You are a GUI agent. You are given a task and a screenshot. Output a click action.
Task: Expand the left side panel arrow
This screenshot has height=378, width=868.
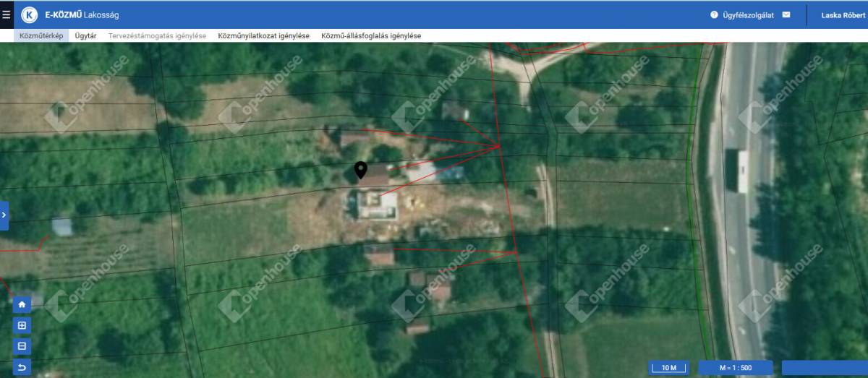[x=4, y=215]
